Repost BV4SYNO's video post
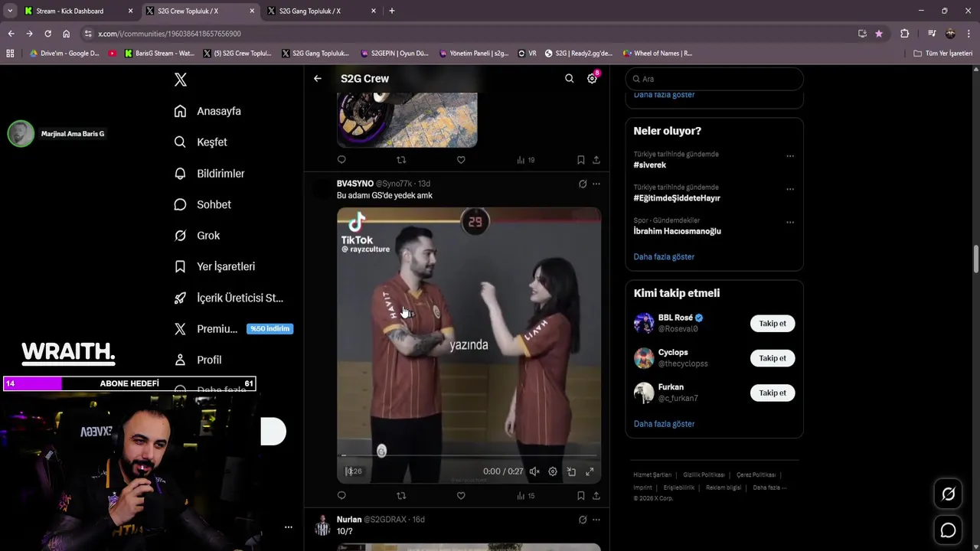This screenshot has height=551, width=980. pyautogui.click(x=401, y=496)
